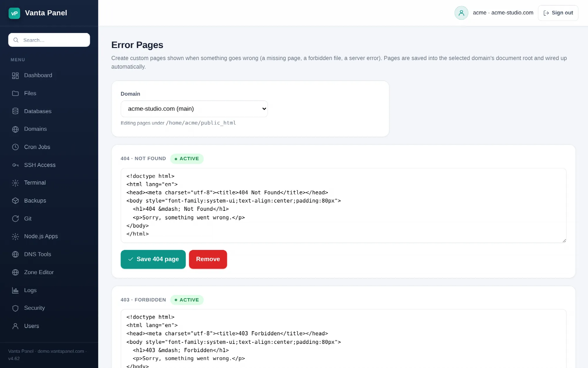Click inside the 403 page HTML editor
This screenshot has height=368, width=588.
[343, 339]
